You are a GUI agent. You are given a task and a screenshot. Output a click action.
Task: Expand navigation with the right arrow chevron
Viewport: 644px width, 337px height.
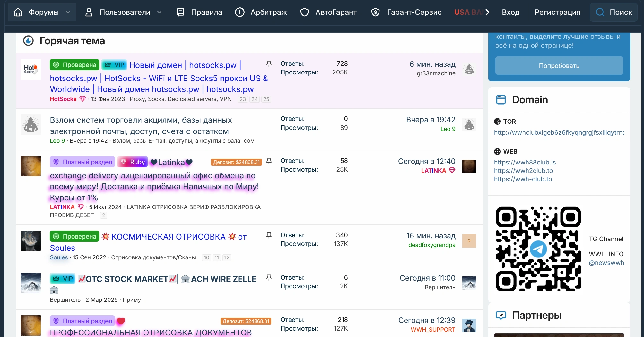point(487,12)
